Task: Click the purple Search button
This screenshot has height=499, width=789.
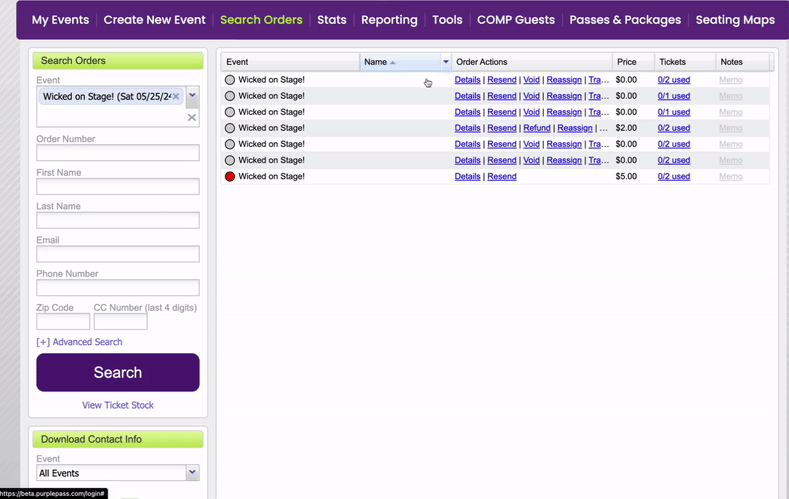Action: (x=118, y=372)
